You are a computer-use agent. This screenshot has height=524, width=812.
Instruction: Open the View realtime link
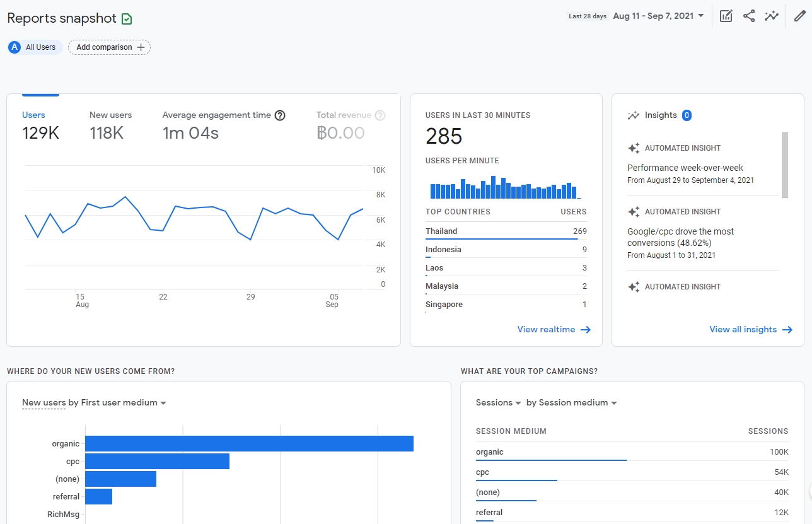(x=554, y=329)
